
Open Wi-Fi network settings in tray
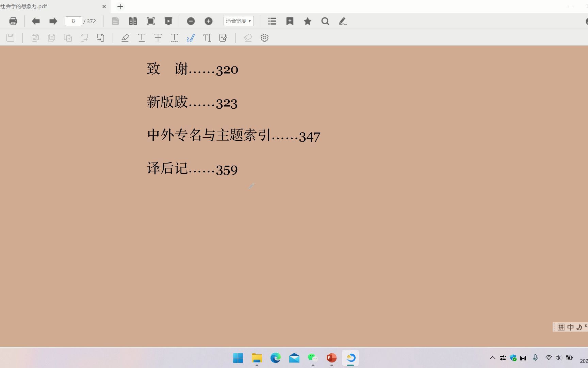549,358
